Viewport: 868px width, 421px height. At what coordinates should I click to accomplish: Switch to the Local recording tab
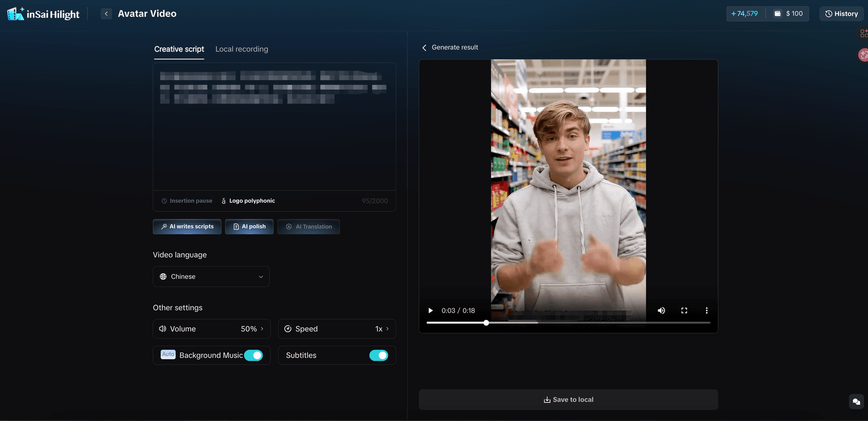pos(242,49)
